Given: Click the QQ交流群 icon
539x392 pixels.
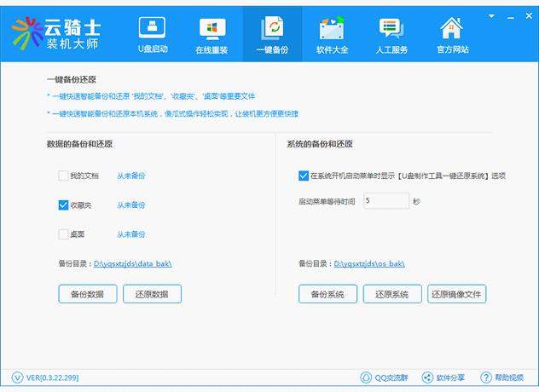Looking at the screenshot, I should coord(367,378).
